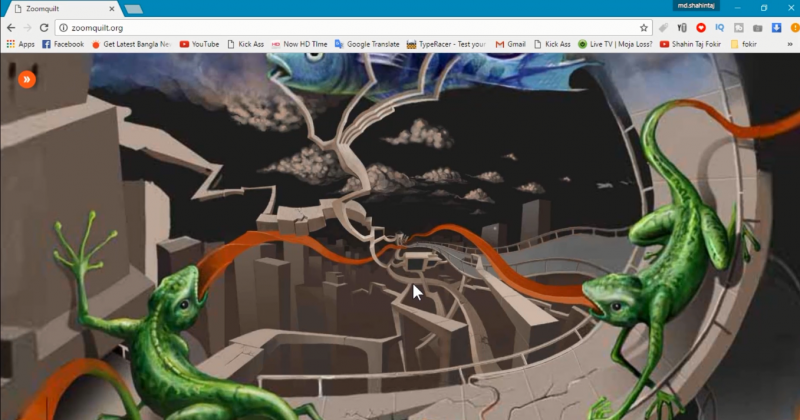Reload the zoomquilt.org page
Screen dimensions: 800x420
44,28
